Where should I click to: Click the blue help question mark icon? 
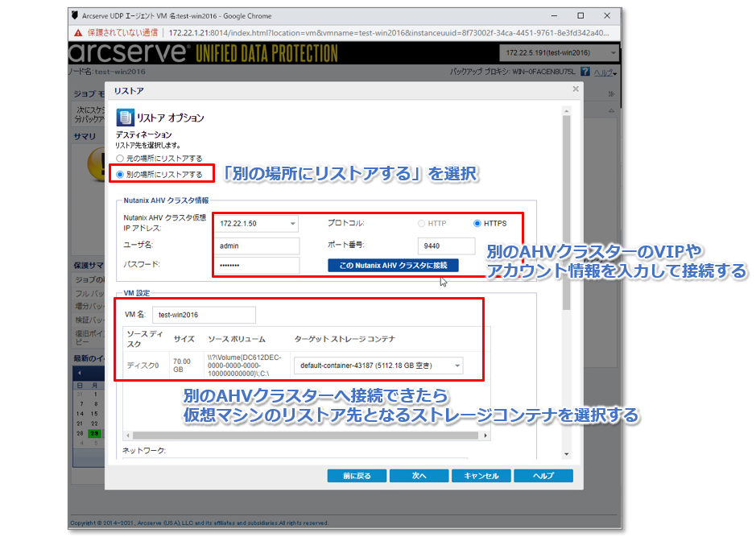tap(585, 72)
